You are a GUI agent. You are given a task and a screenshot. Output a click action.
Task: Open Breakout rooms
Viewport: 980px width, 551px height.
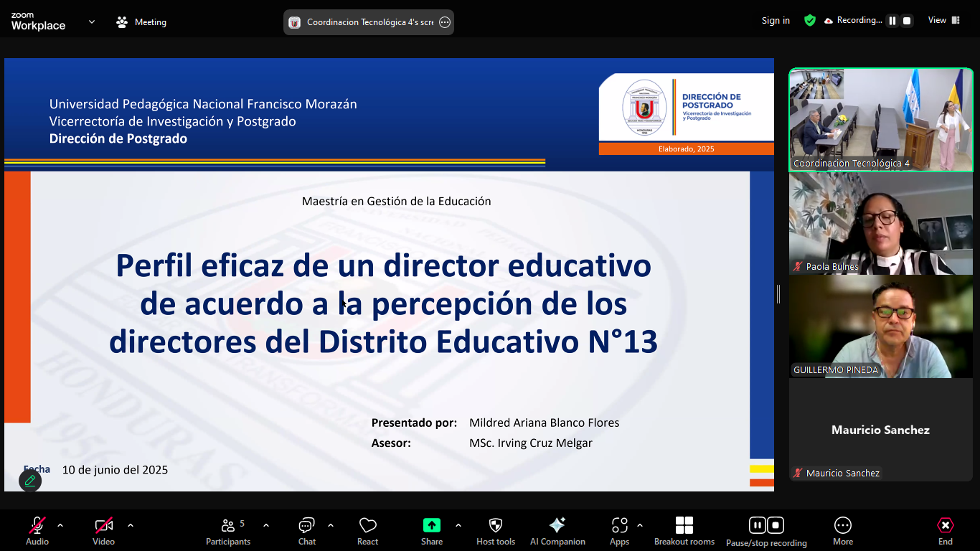684,531
